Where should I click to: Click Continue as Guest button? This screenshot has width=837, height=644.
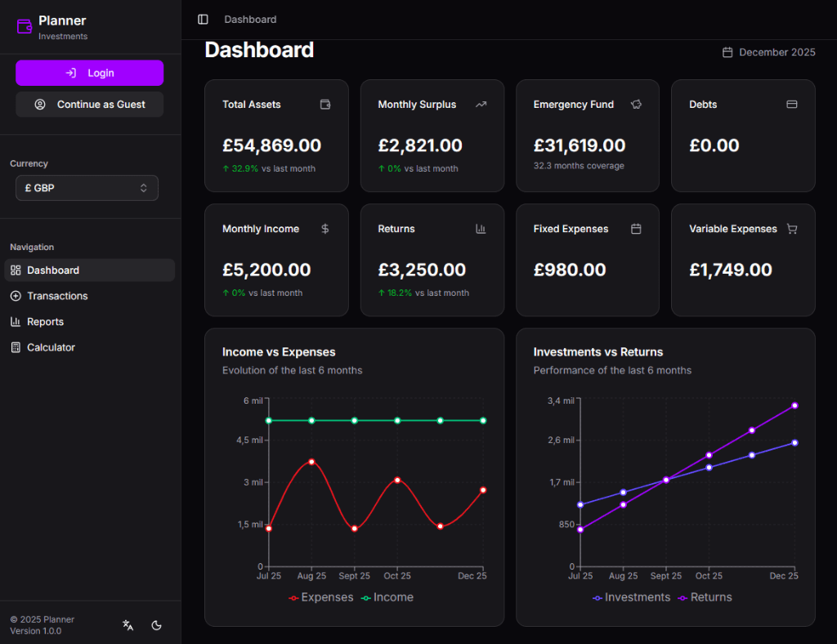[90, 105]
